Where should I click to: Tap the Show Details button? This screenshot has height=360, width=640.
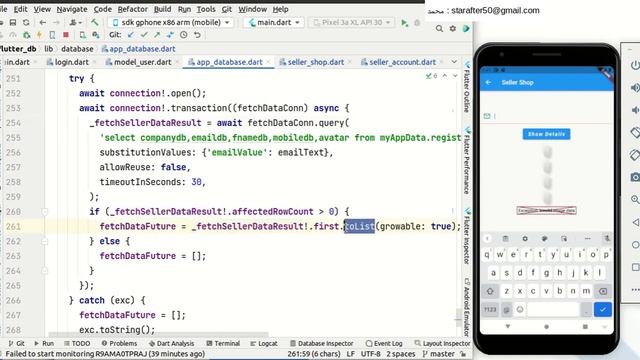[547, 134]
